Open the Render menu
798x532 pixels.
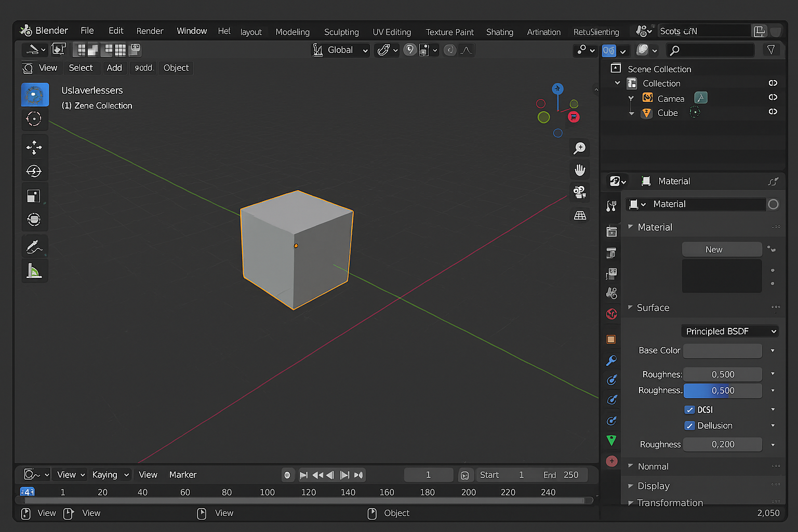(x=150, y=31)
